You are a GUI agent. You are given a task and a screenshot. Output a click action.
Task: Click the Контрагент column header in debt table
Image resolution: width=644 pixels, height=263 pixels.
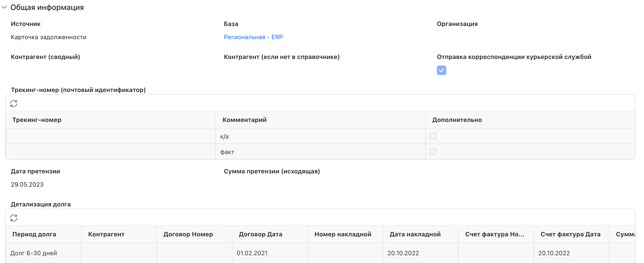click(x=119, y=234)
